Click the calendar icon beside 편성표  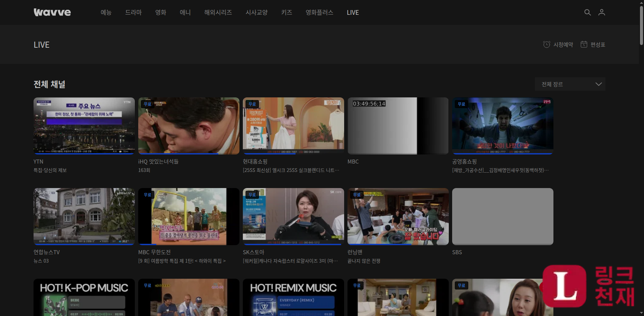tap(584, 44)
